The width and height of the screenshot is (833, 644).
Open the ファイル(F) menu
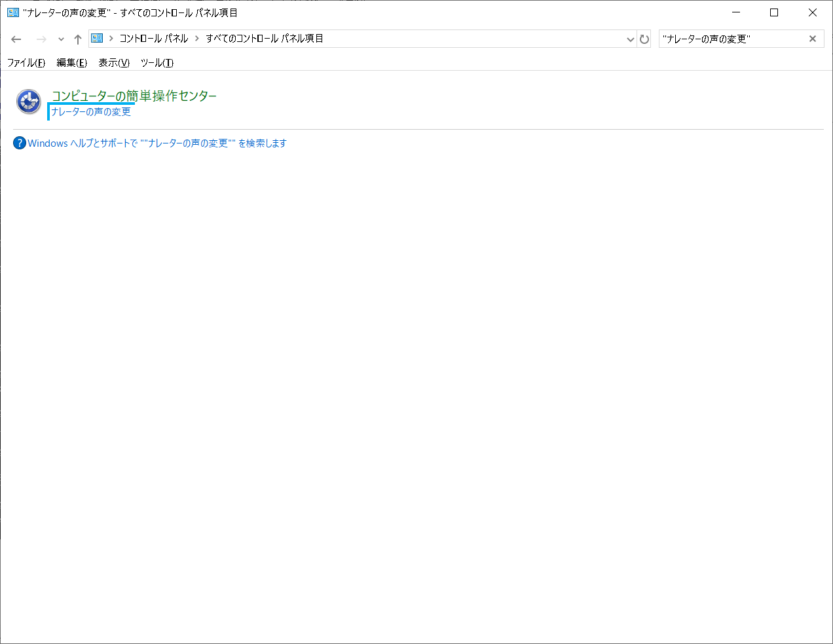26,63
